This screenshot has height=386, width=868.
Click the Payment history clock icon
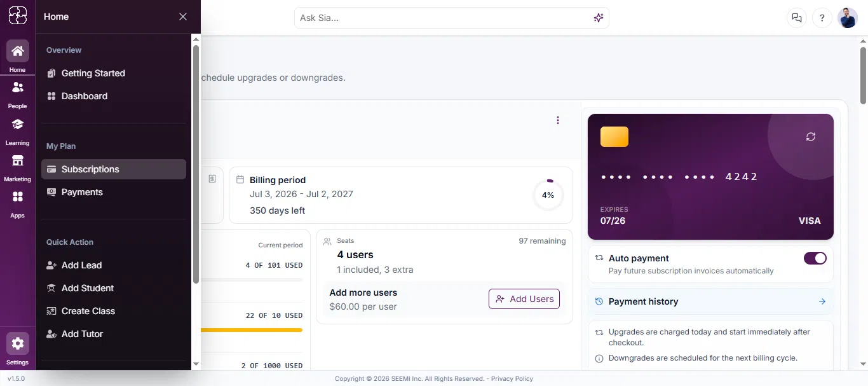coord(599,301)
